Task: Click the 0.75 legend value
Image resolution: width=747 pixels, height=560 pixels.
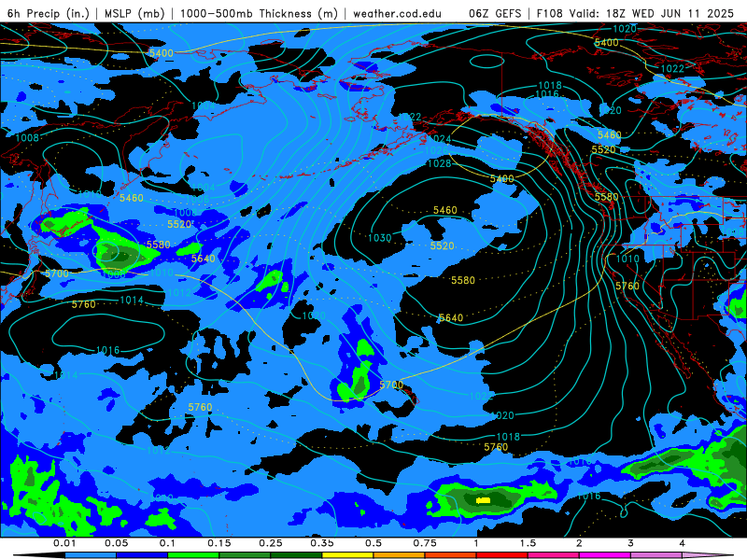Action: point(425,543)
